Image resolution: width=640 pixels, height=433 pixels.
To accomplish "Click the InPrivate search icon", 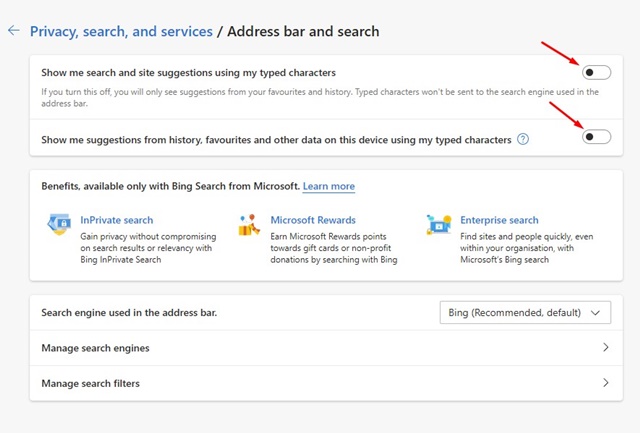I will tap(59, 224).
